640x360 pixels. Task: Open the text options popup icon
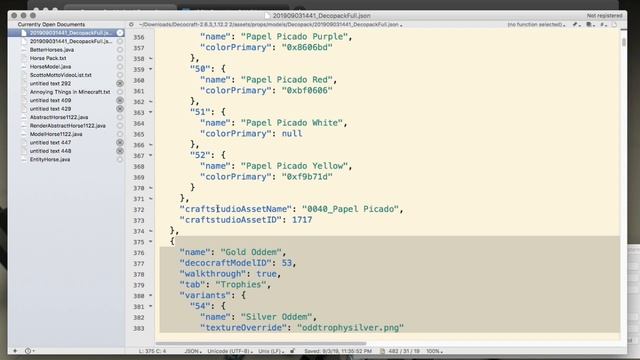tap(590, 24)
